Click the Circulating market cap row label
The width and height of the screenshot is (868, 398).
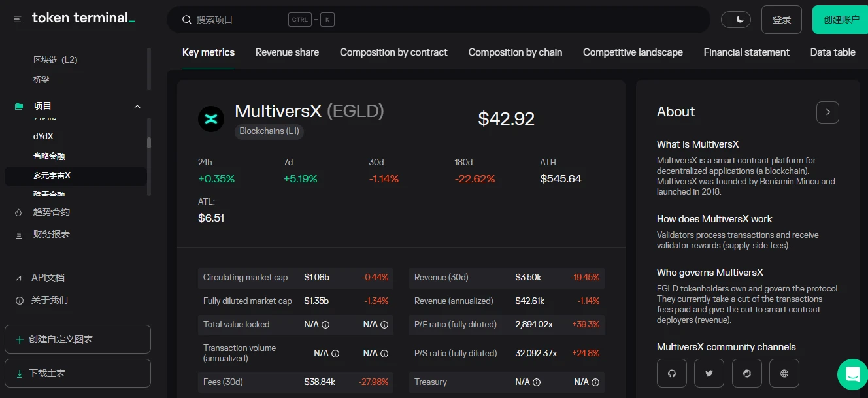[245, 278]
